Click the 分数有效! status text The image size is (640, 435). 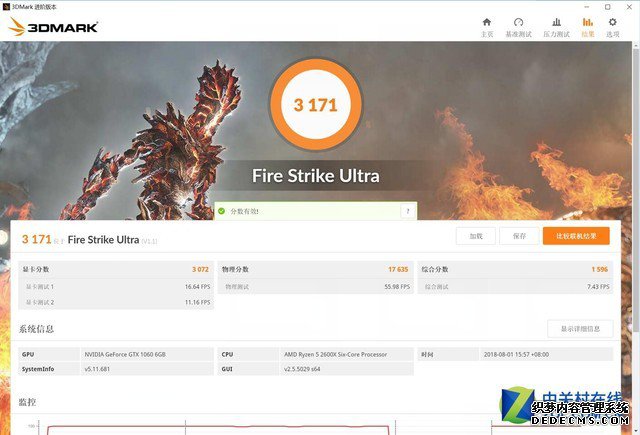pos(244,211)
